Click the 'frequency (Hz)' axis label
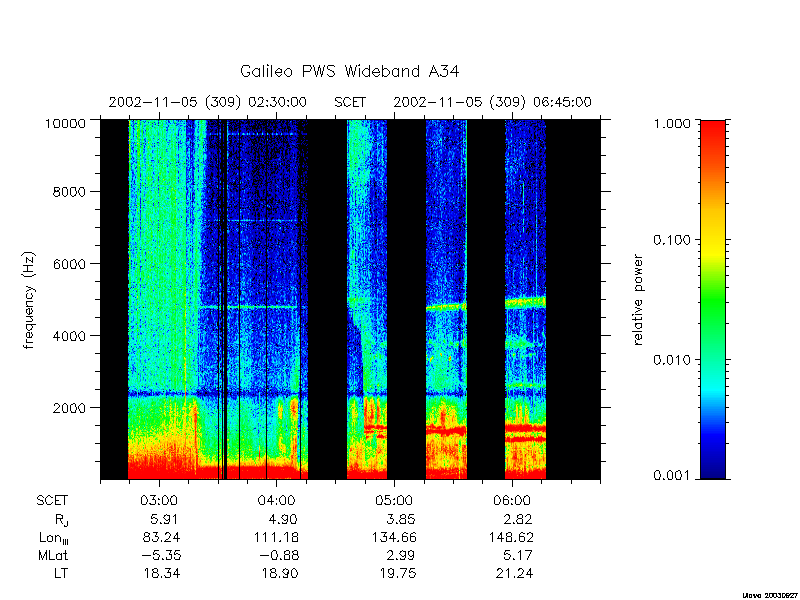800x600 pixels. click(x=29, y=300)
